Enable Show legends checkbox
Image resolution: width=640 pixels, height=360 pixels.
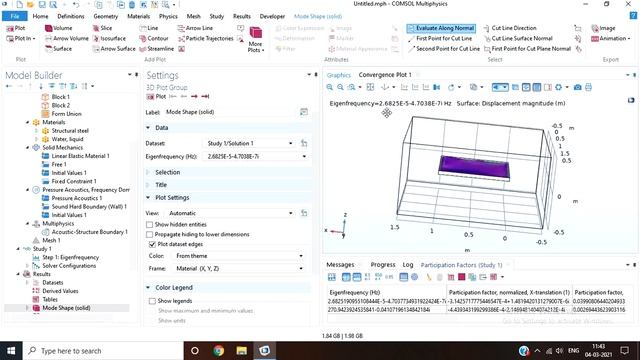pos(152,301)
